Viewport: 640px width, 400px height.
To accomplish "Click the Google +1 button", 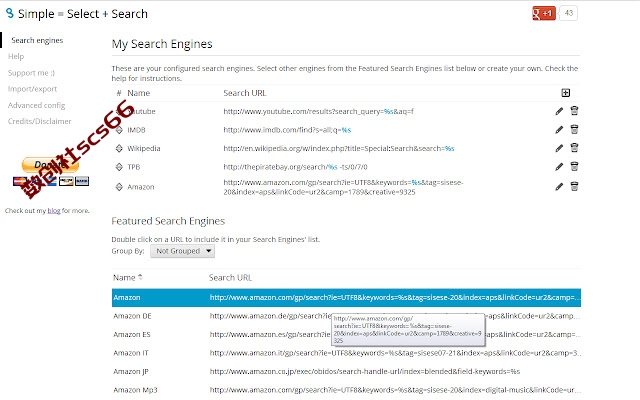I will (x=544, y=13).
